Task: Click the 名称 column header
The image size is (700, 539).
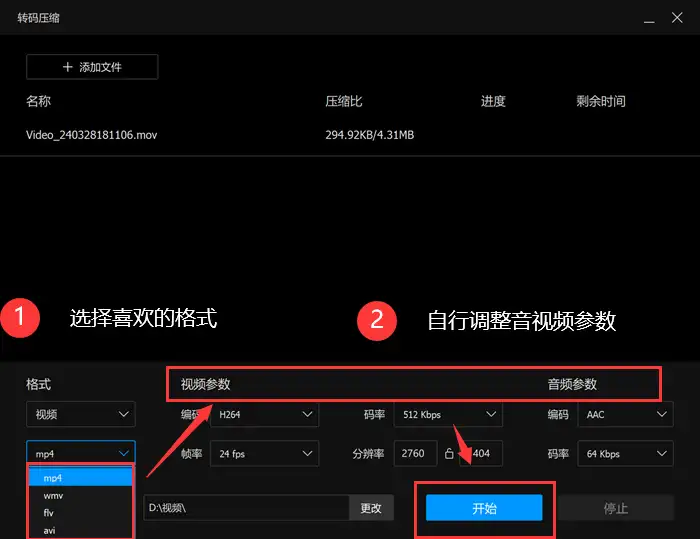Action: coord(38,101)
